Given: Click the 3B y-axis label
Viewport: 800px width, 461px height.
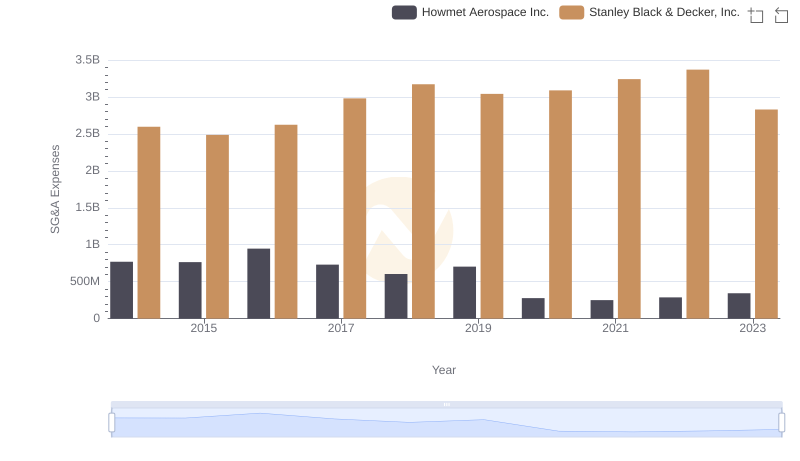Looking at the screenshot, I should point(92,97).
